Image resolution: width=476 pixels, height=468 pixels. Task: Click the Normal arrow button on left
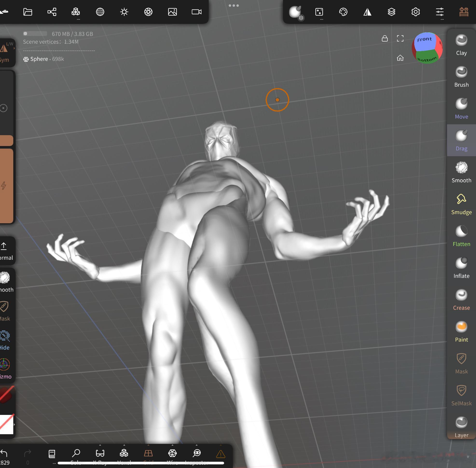click(6, 251)
